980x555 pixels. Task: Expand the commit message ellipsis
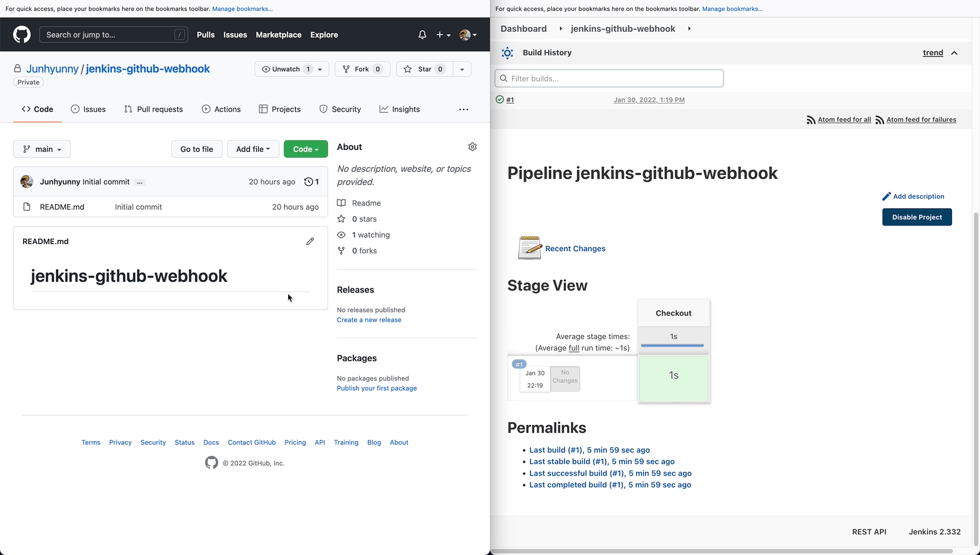pyautogui.click(x=139, y=182)
